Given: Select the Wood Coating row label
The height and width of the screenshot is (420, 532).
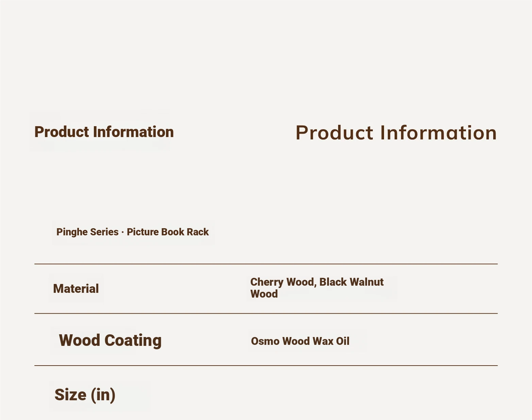Looking at the screenshot, I should 110,340.
